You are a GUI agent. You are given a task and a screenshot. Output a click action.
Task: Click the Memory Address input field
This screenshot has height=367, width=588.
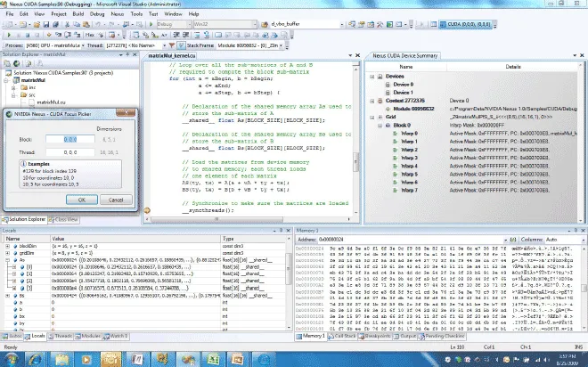pos(411,239)
